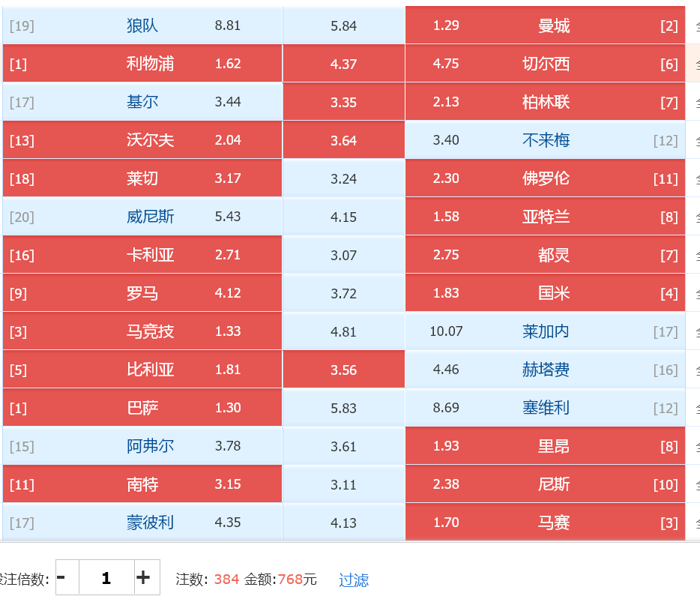Toggle 莱切 home win at 3.17

(142, 178)
